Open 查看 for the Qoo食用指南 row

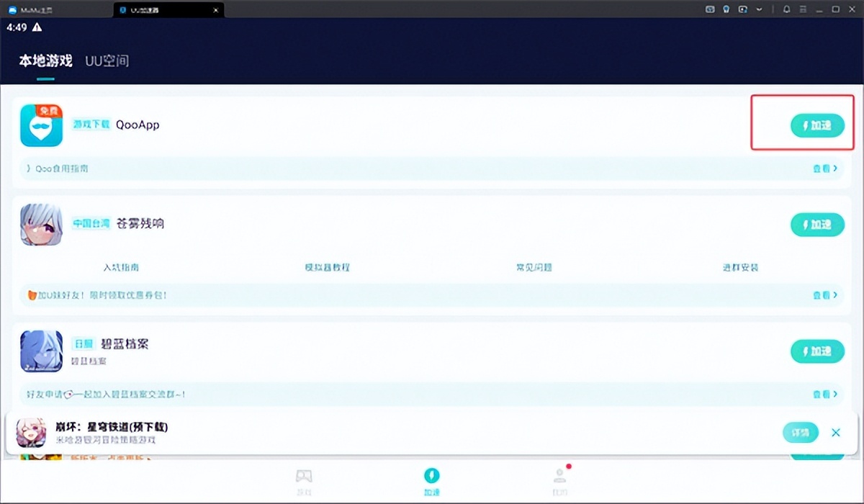point(825,168)
